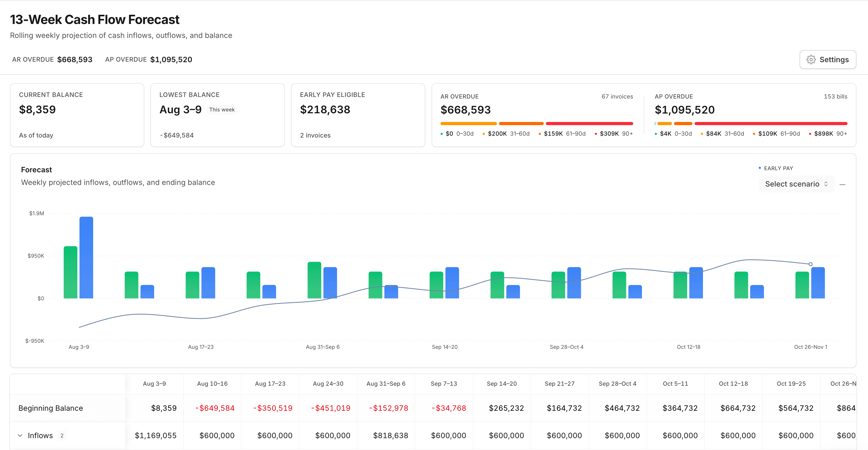Select the $898K 90+ AP legend item

pyautogui.click(x=828, y=134)
